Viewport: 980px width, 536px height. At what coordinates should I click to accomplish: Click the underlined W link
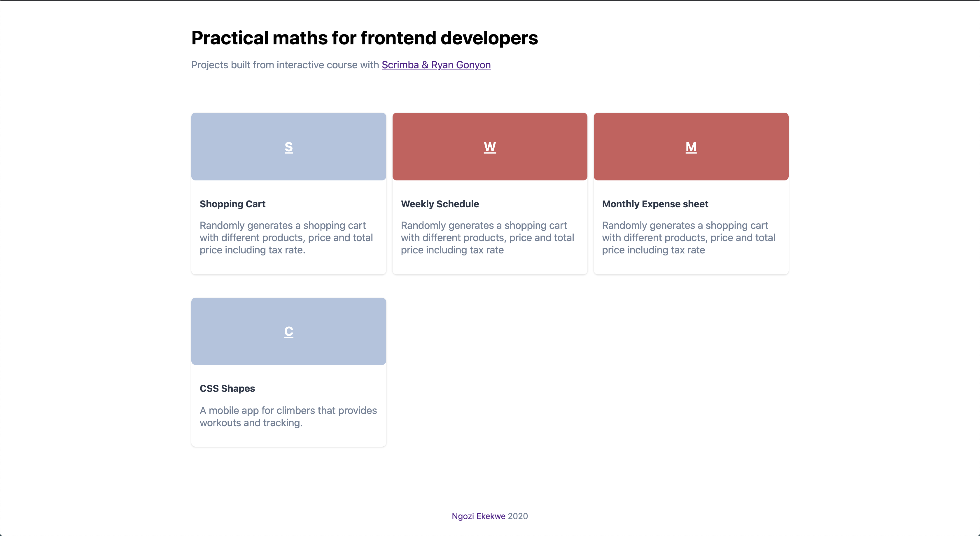(490, 147)
